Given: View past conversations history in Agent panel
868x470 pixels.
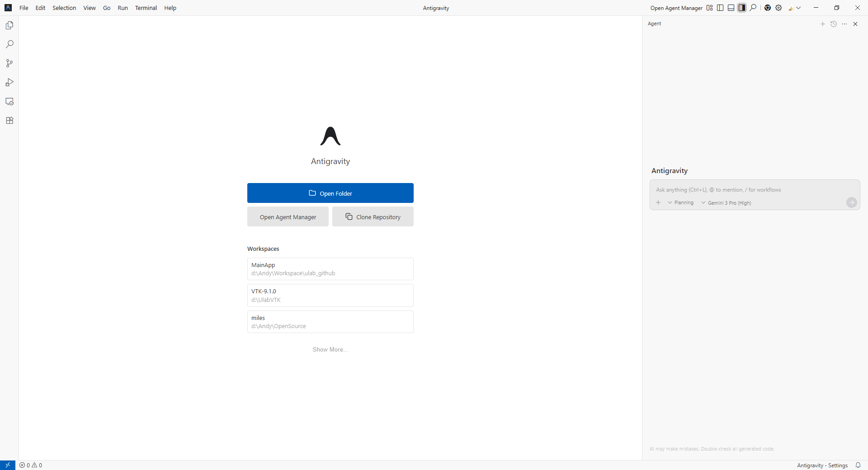Looking at the screenshot, I should click(834, 24).
